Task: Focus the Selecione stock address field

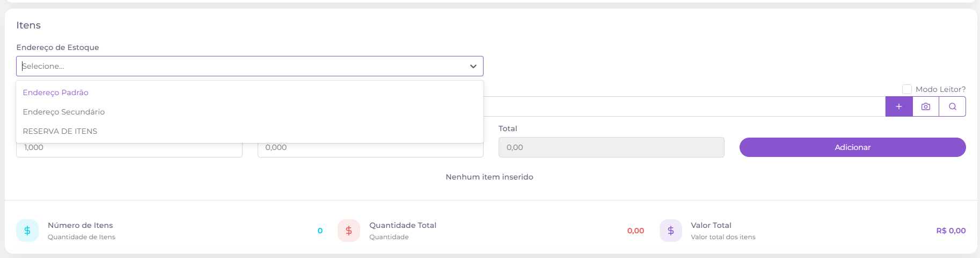Action: [250, 66]
